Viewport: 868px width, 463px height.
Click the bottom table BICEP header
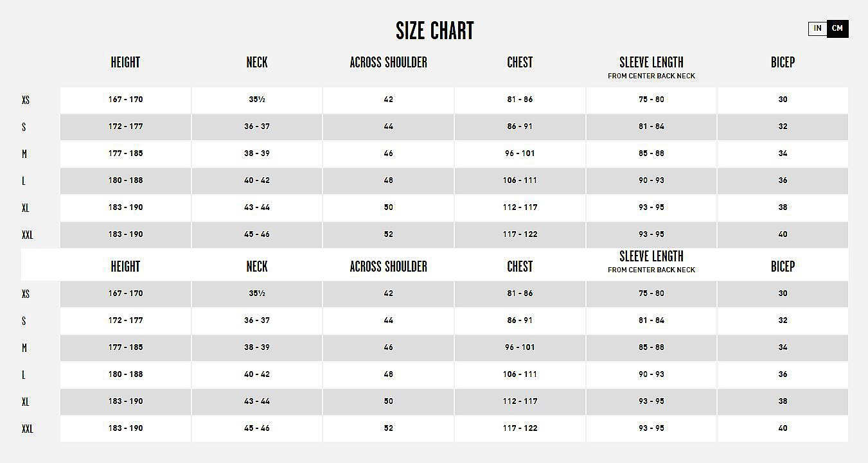[x=783, y=266]
